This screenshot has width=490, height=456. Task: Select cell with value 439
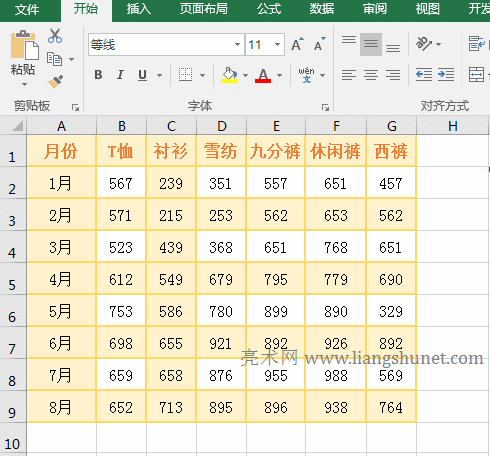(171, 247)
